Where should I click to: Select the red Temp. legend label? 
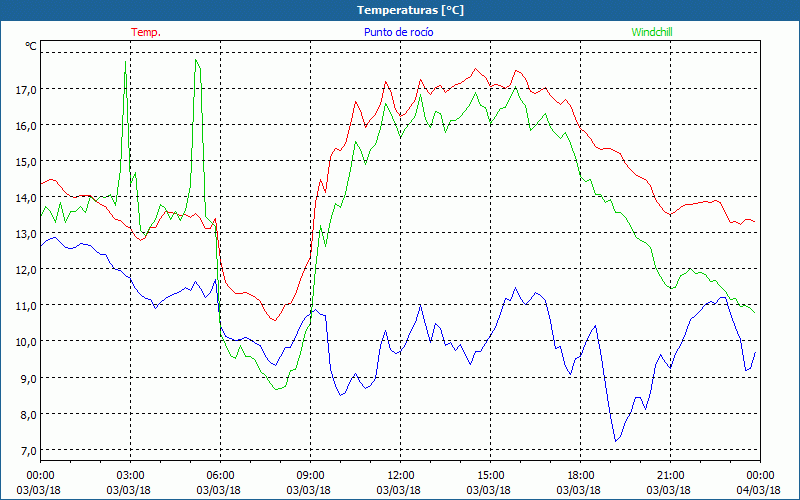(146, 32)
